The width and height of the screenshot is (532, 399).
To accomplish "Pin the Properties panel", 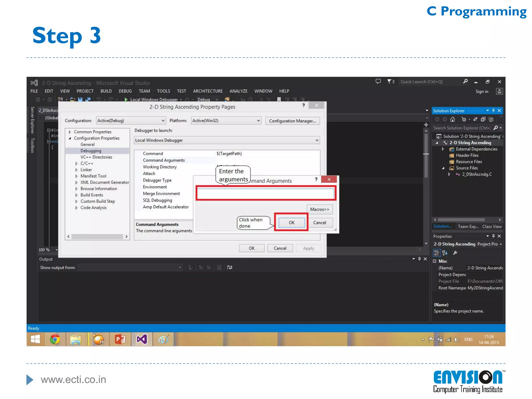I will tap(493, 236).
